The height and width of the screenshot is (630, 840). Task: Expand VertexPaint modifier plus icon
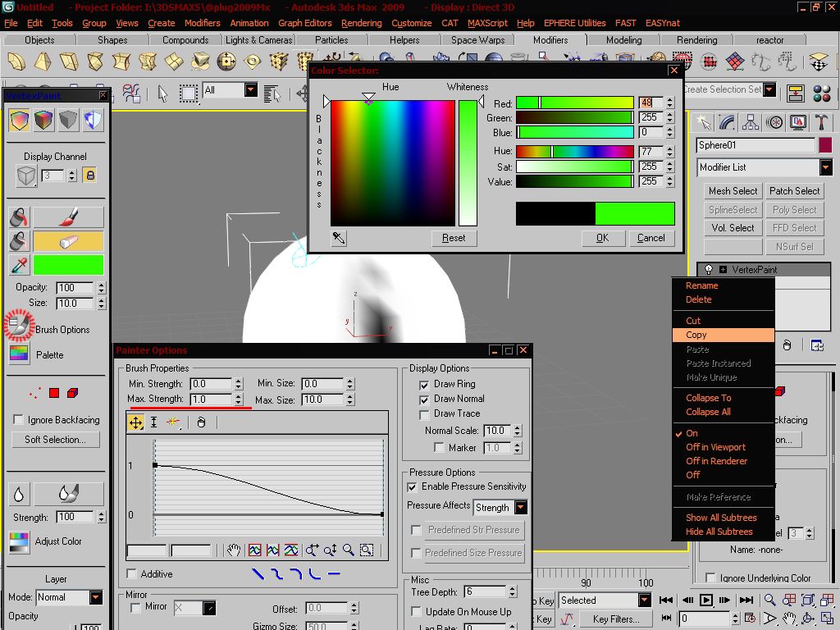(x=724, y=269)
